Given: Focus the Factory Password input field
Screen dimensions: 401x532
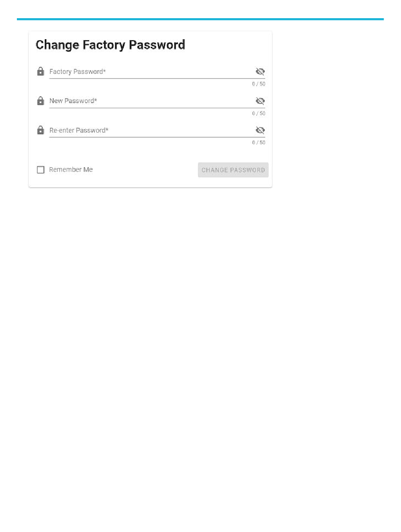Looking at the screenshot, I should point(152,72).
